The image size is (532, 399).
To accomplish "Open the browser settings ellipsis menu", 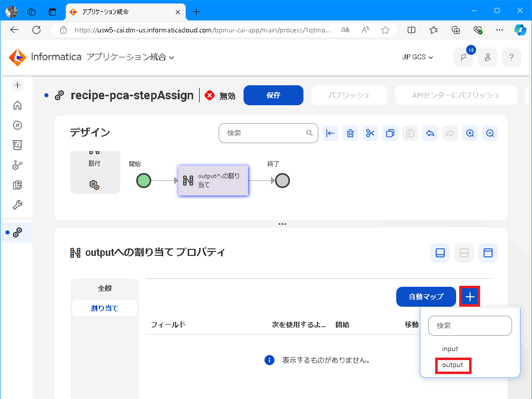I will click(500, 30).
